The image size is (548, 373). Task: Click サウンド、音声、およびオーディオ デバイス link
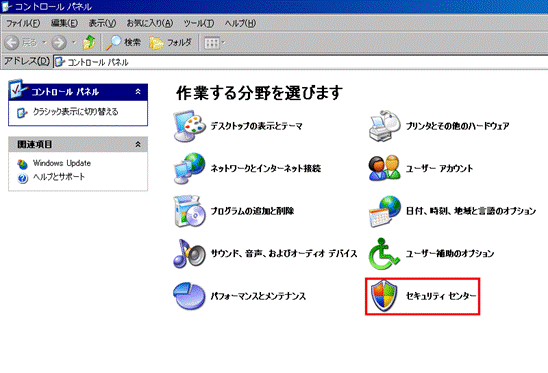284,253
